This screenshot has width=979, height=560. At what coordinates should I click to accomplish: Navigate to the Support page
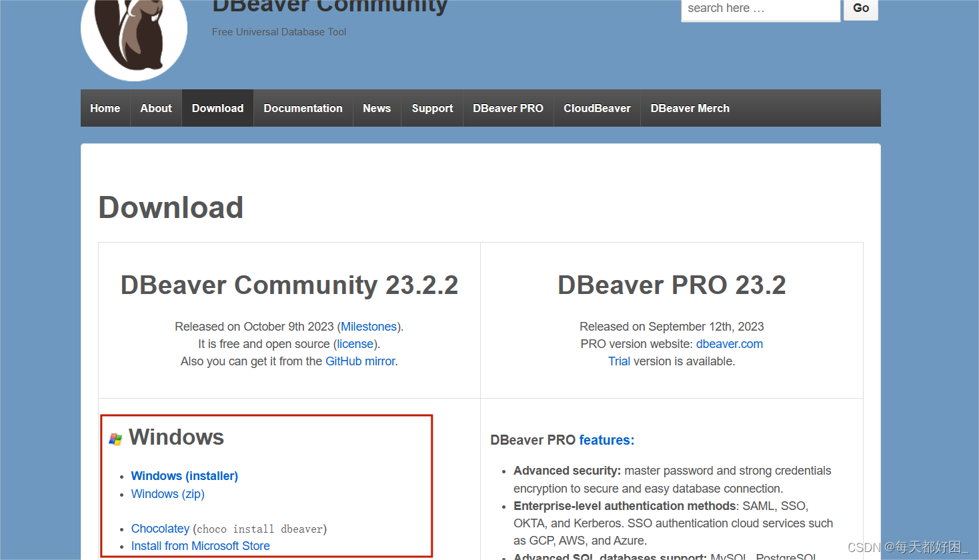point(431,107)
